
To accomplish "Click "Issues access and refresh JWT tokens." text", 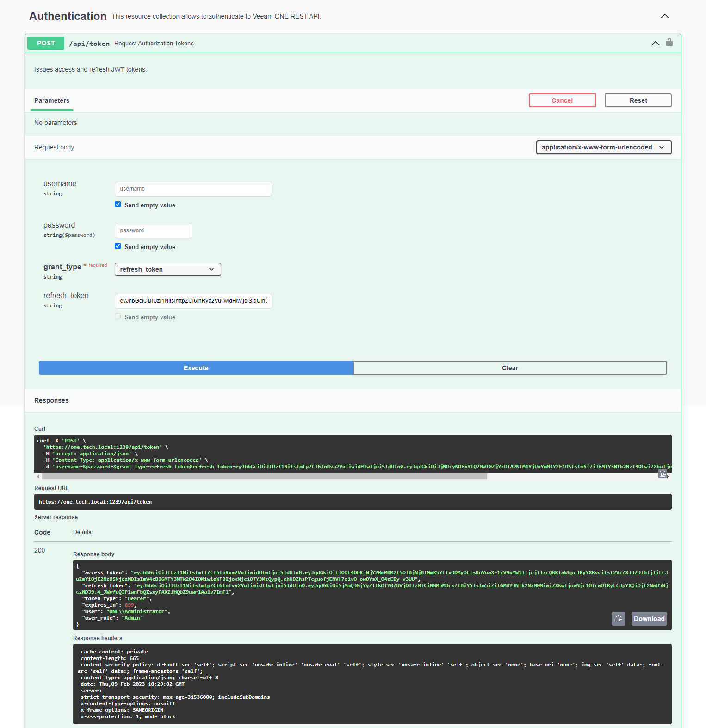I will 91,69.
